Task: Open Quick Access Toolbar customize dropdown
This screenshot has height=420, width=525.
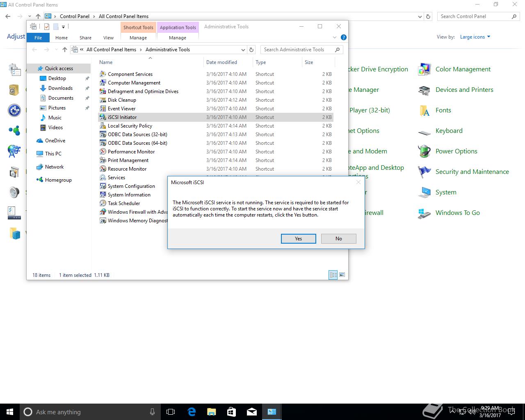Action: click(63, 27)
